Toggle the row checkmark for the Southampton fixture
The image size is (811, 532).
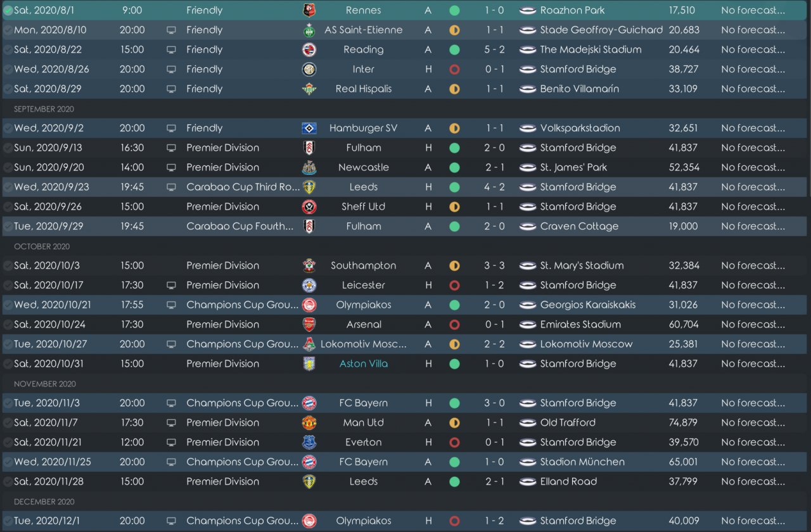8,265
